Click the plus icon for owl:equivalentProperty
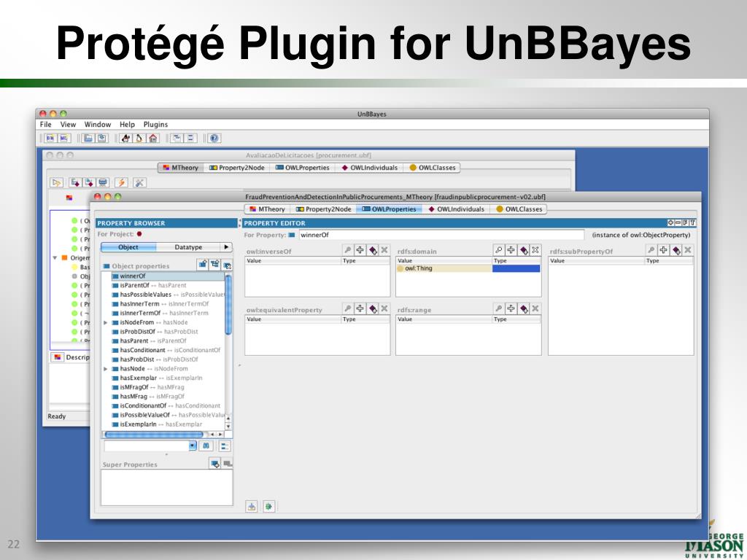This screenshot has height=560, width=747. [360, 308]
